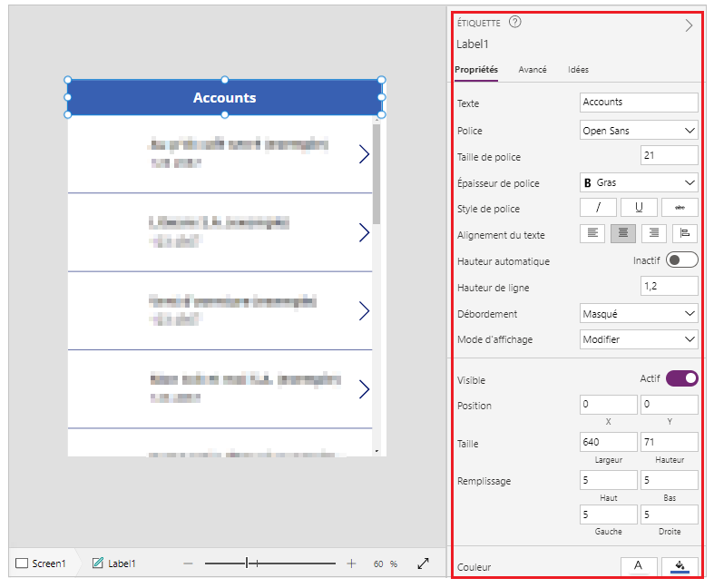The height and width of the screenshot is (588, 714).
Task: Zoom out with the minus button
Action: pyautogui.click(x=188, y=563)
